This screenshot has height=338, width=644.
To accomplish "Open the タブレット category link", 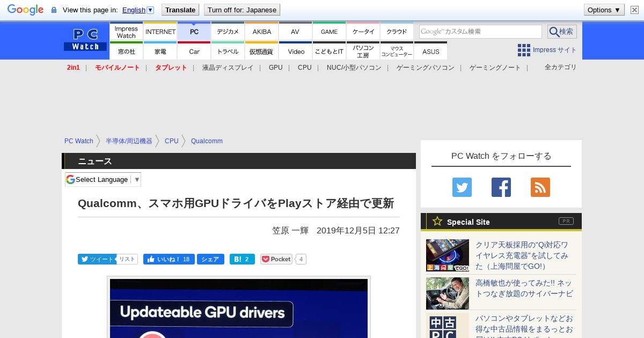I will (171, 68).
